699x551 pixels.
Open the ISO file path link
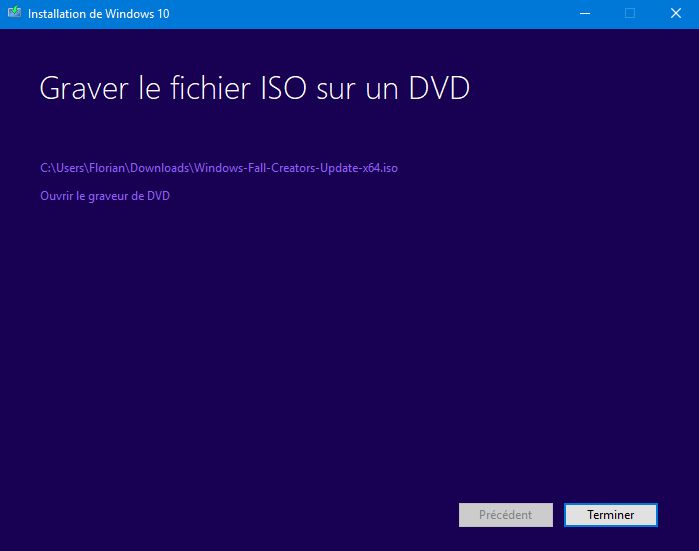[x=219, y=168]
